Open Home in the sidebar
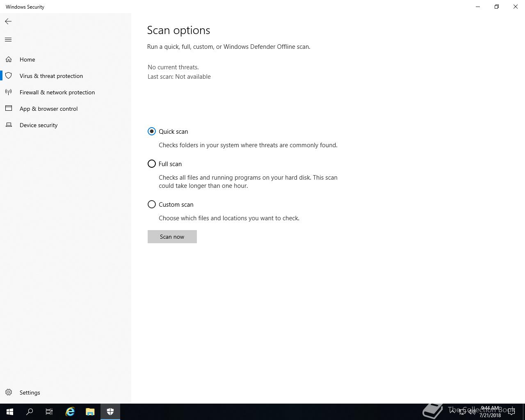The height and width of the screenshot is (420, 525). 66,59
